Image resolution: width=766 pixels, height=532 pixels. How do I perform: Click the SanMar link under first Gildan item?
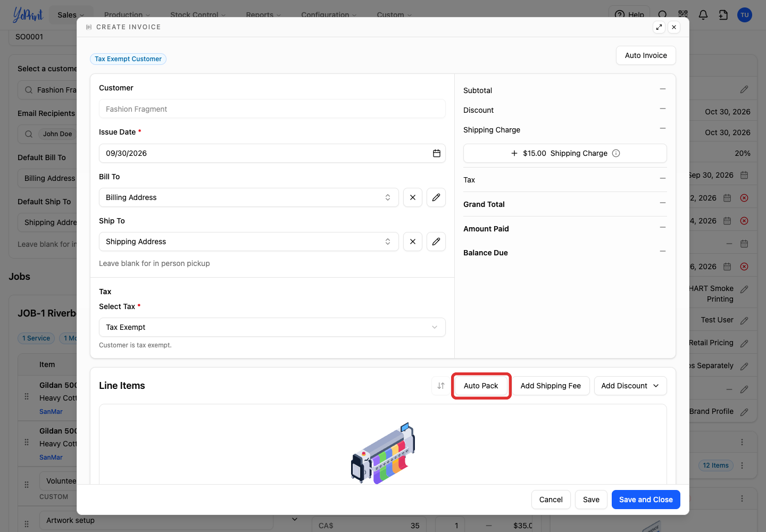[51, 412]
